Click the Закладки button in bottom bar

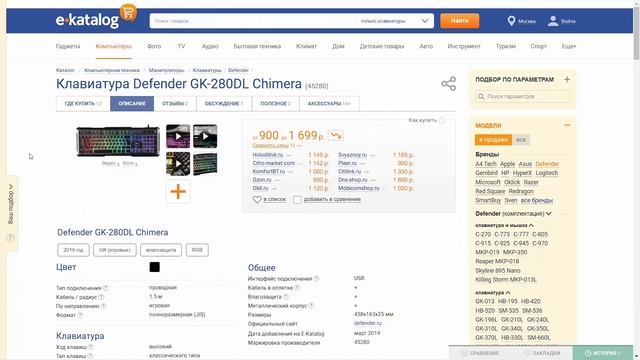(x=542, y=353)
